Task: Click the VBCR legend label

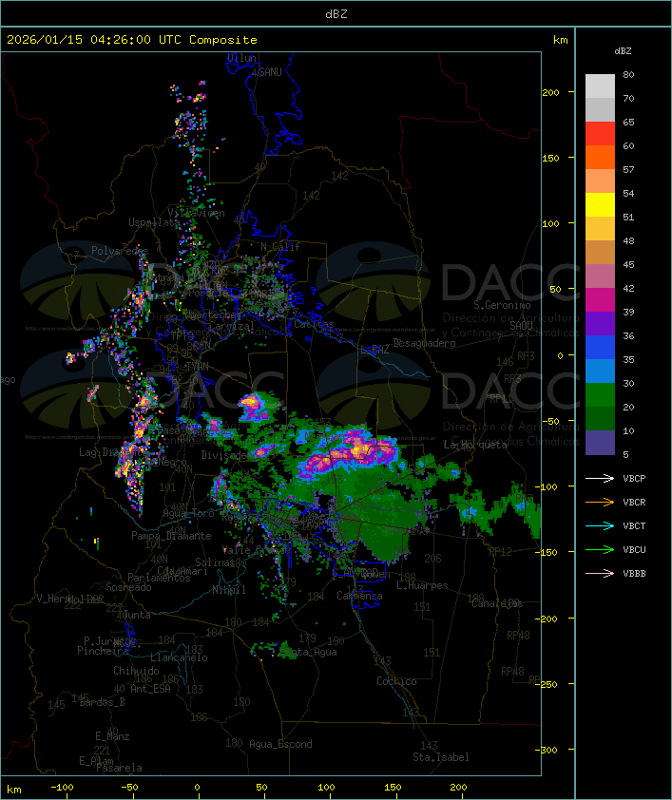Action: [x=634, y=502]
